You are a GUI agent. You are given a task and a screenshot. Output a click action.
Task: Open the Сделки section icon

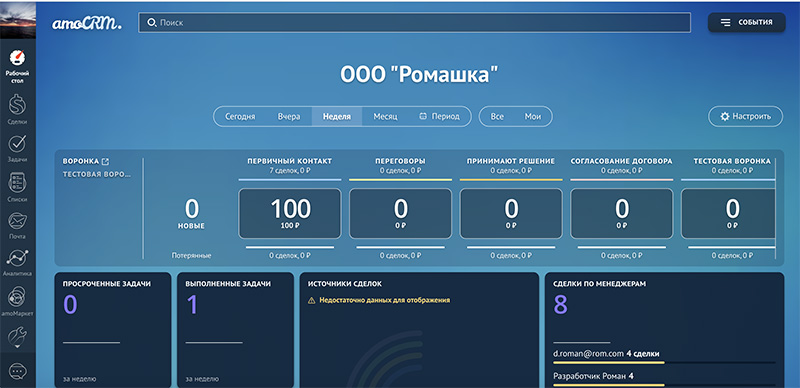[17, 104]
